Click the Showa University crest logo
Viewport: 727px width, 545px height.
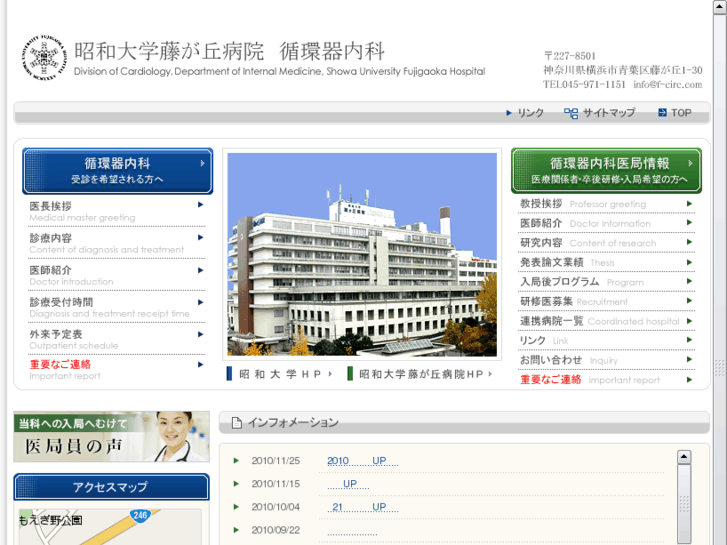[x=45, y=58]
